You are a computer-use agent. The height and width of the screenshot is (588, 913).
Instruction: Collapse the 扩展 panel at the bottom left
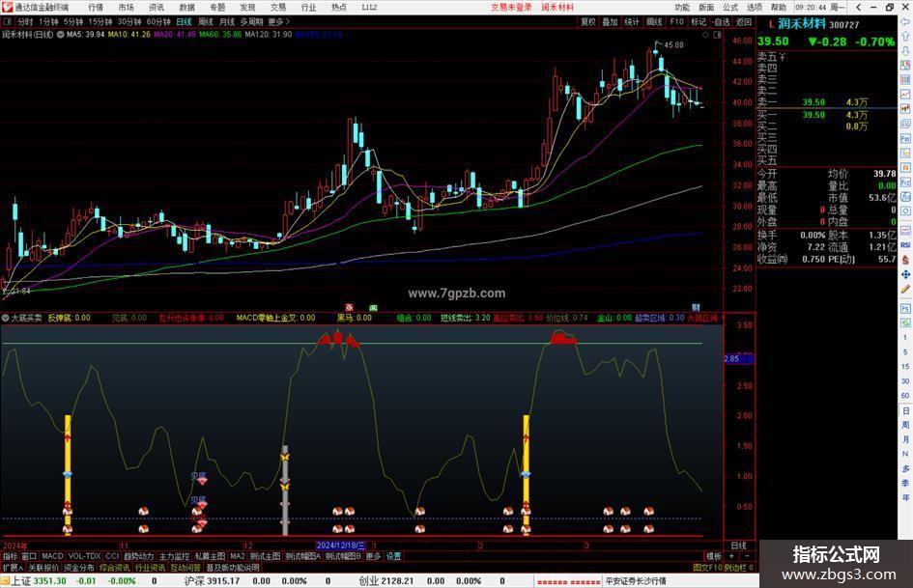[13, 568]
